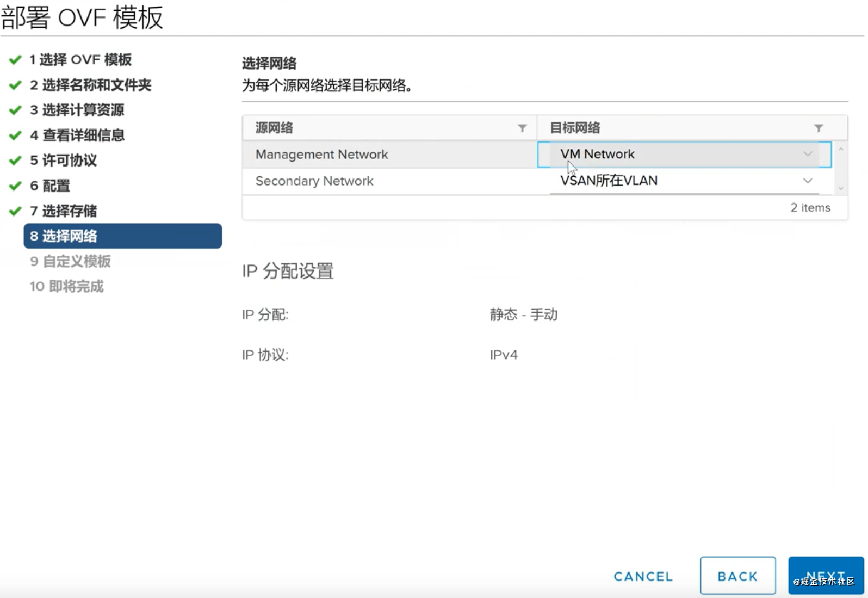Select the Secondary Network source cell
The image size is (868, 598).
389,181
